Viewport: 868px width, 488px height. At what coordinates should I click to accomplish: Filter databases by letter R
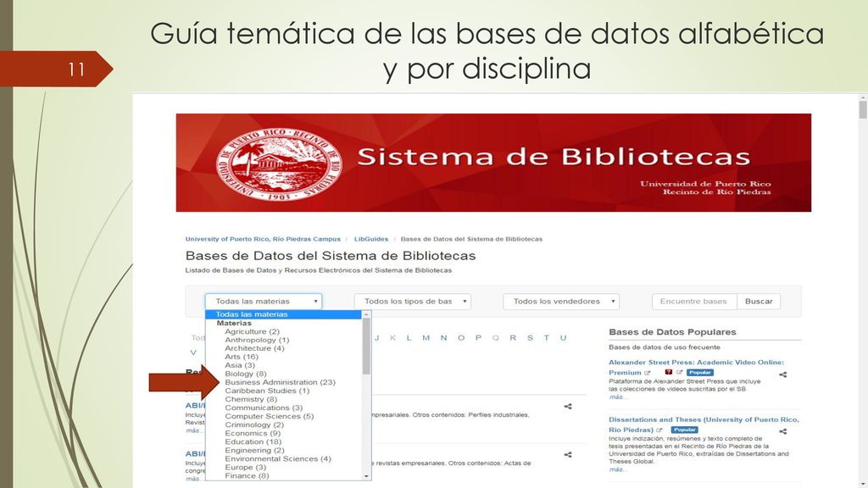(513, 338)
